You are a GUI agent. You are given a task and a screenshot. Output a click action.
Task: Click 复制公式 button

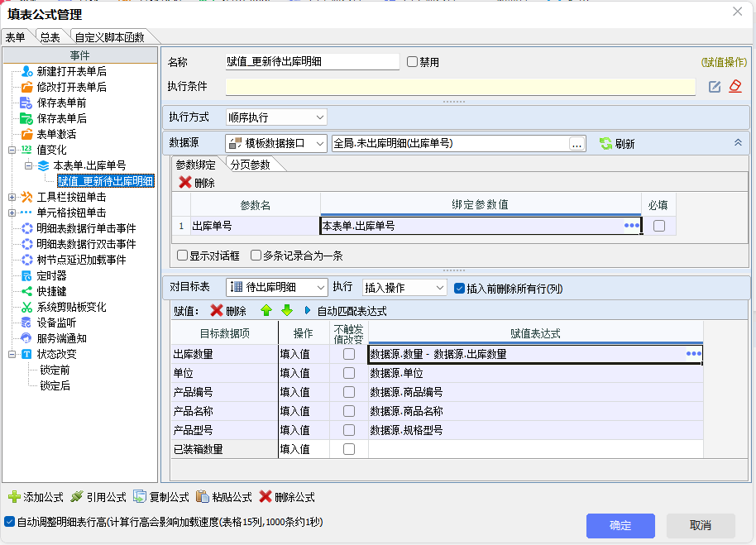coord(161,497)
